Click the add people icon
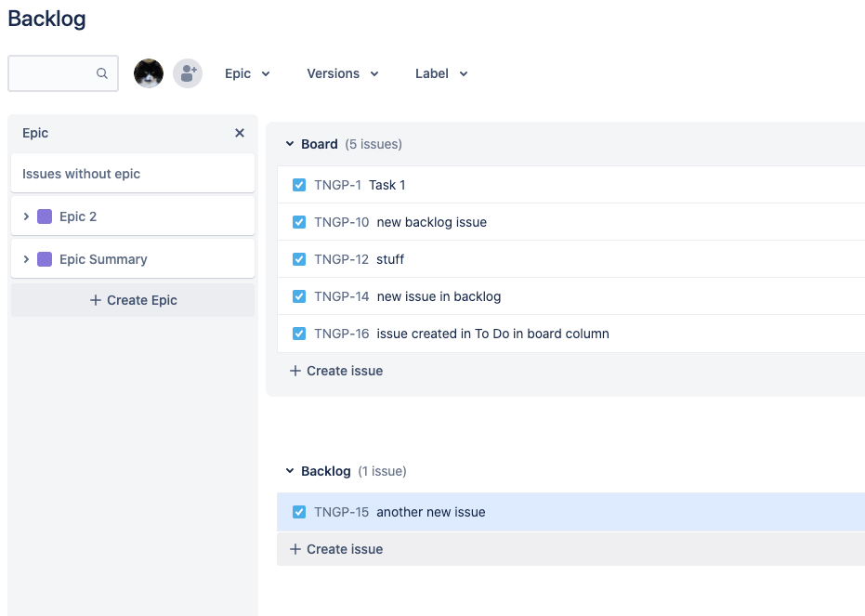Viewport: 865px width, 616px height. [x=188, y=73]
